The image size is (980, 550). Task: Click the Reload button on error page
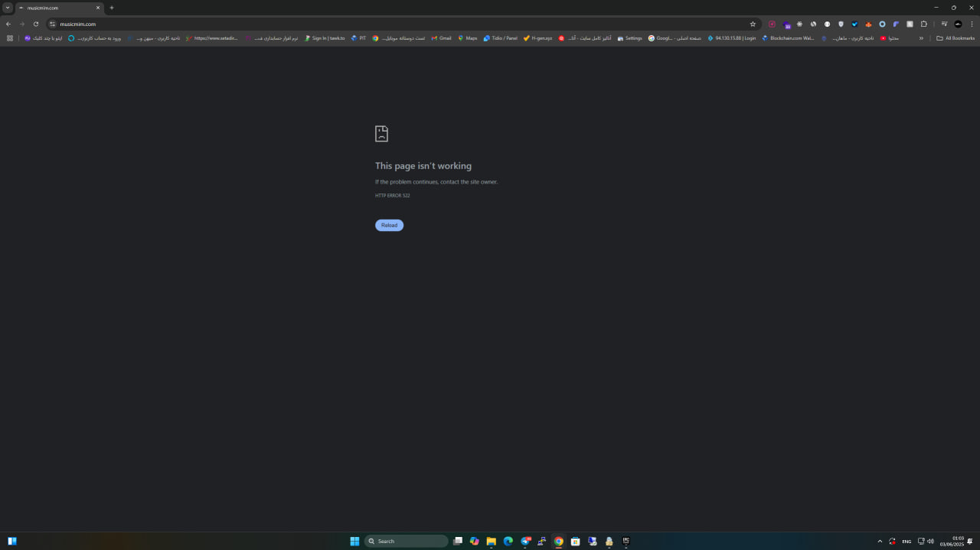coord(389,225)
